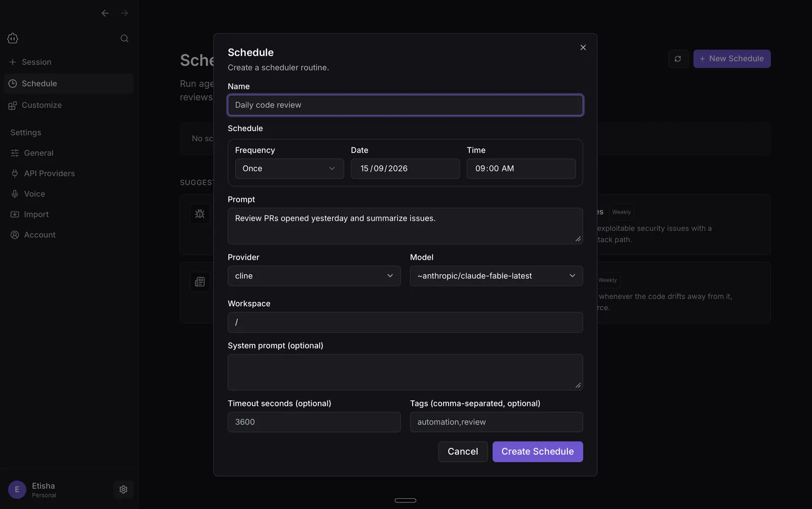Click Create Schedule button
This screenshot has width=812, height=509.
(x=537, y=452)
